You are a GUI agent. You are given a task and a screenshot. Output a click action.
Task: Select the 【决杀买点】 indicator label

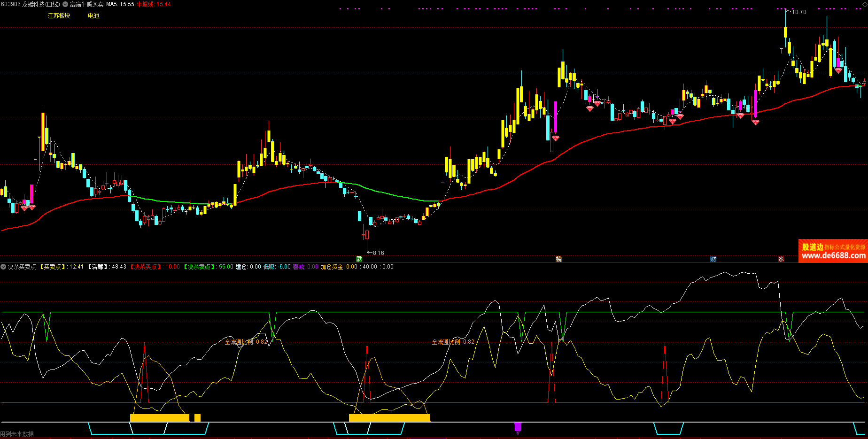146,267
